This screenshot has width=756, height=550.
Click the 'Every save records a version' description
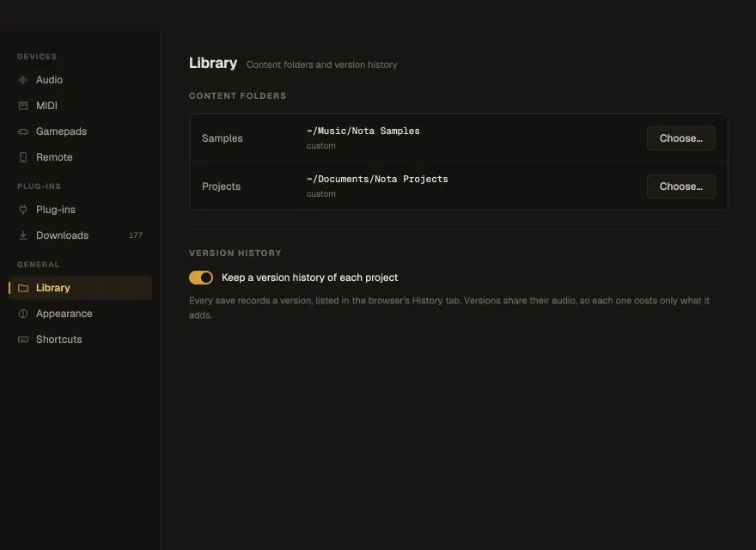pos(448,308)
